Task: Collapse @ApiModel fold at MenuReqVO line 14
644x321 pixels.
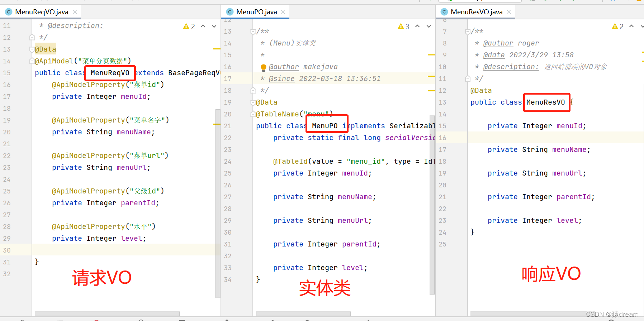Action: [x=32, y=61]
